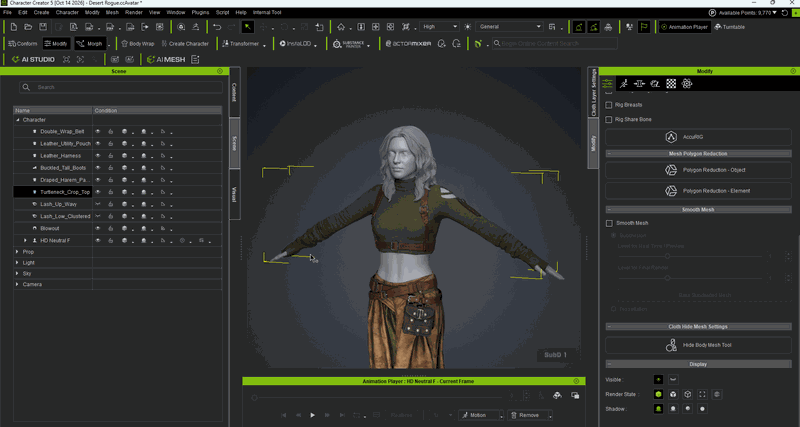Click the sun lighting icon beside General

click(467, 27)
